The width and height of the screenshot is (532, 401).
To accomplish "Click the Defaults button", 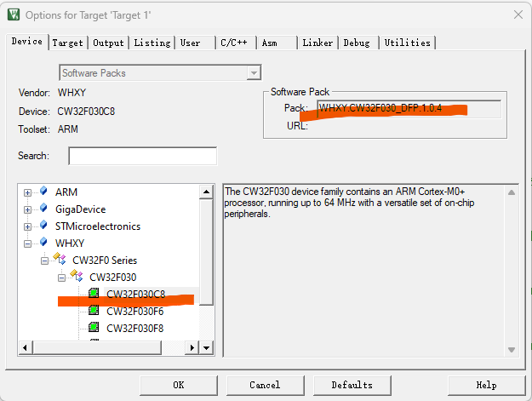I will click(x=352, y=385).
